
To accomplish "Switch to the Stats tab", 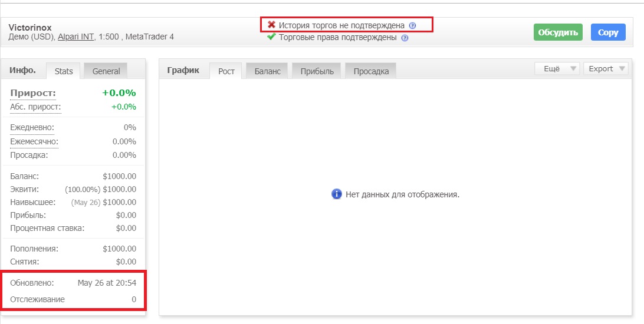I will [x=64, y=71].
